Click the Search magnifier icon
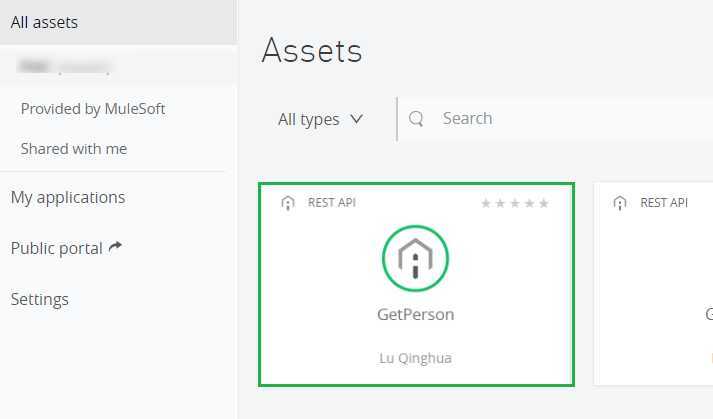713x419 pixels. (x=416, y=119)
